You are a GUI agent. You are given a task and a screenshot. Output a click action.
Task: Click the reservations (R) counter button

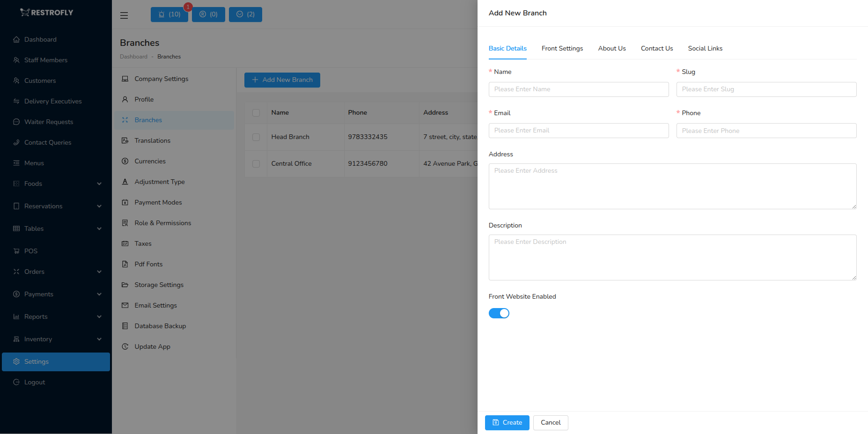[208, 15]
